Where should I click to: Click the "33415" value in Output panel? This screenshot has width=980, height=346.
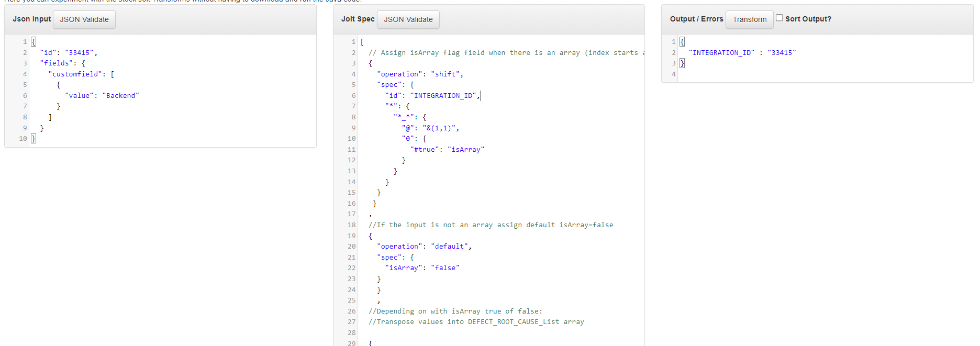click(782, 53)
